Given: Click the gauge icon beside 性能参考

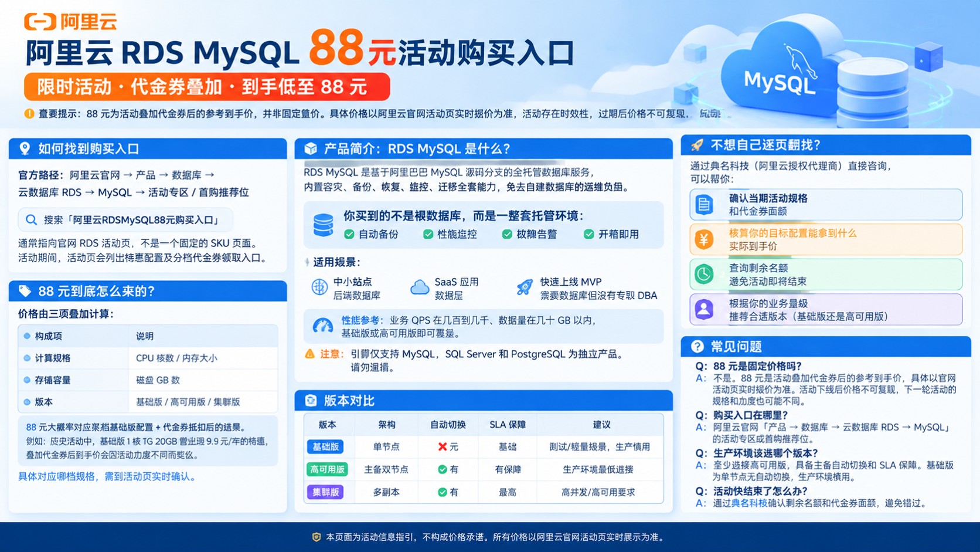Looking at the screenshot, I should [x=323, y=326].
